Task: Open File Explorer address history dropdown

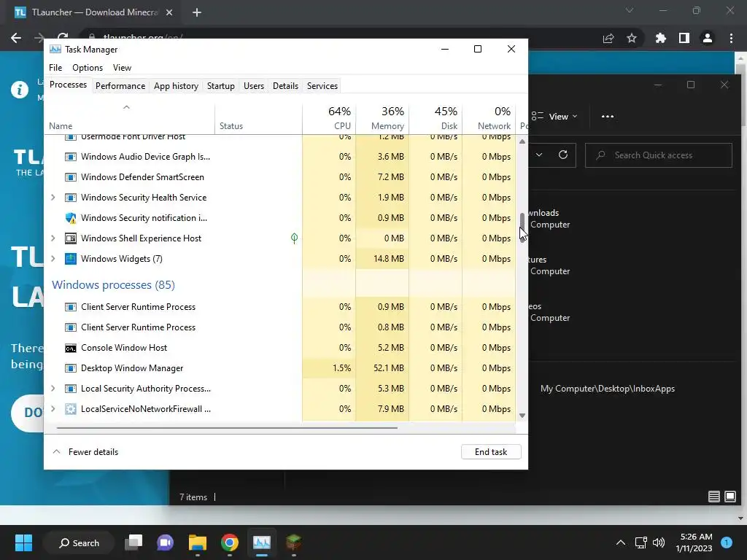Action: point(539,155)
